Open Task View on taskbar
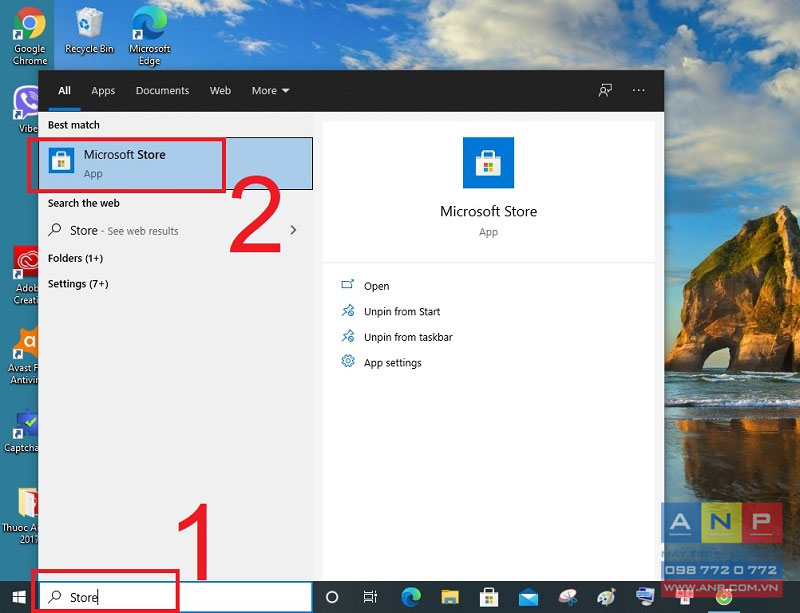 pos(370,597)
